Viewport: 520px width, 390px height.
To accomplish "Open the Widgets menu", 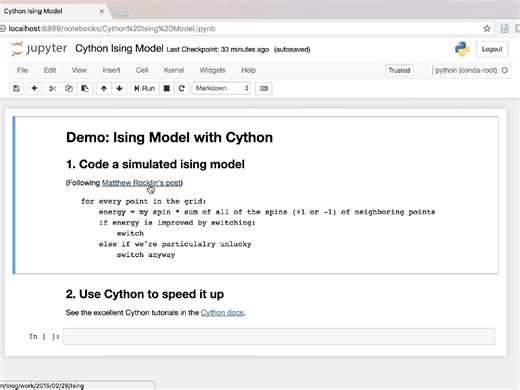I will pyautogui.click(x=212, y=70).
